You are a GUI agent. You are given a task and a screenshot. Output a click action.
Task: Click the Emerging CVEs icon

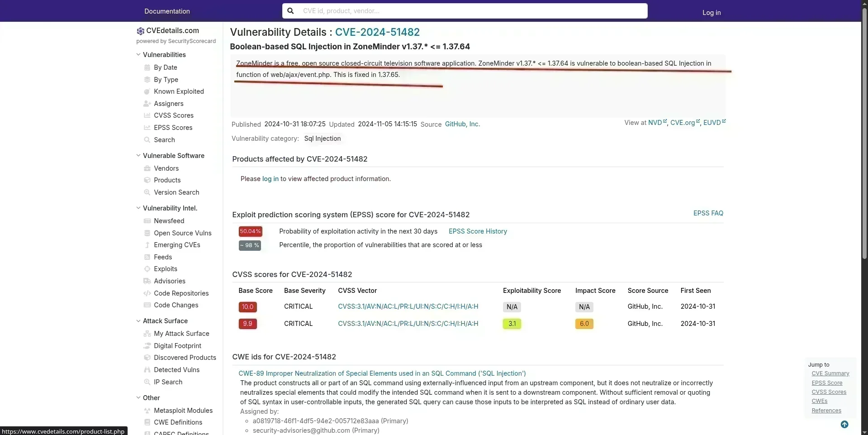click(147, 245)
